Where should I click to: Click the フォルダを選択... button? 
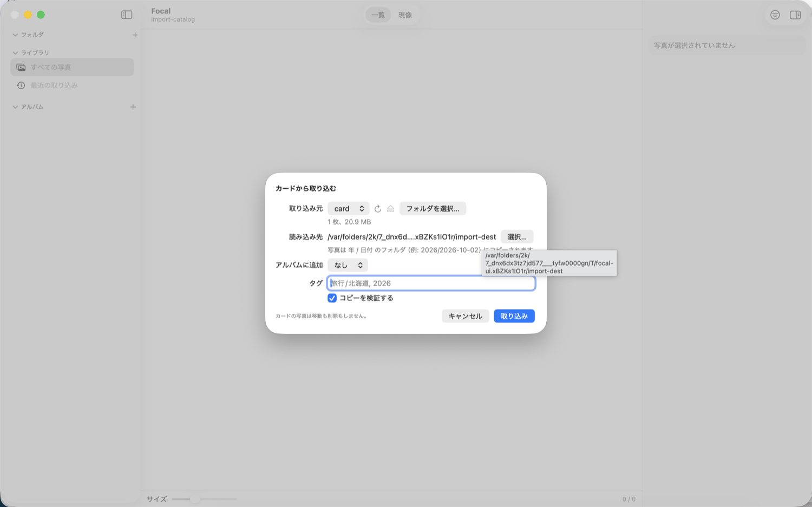pyautogui.click(x=433, y=209)
